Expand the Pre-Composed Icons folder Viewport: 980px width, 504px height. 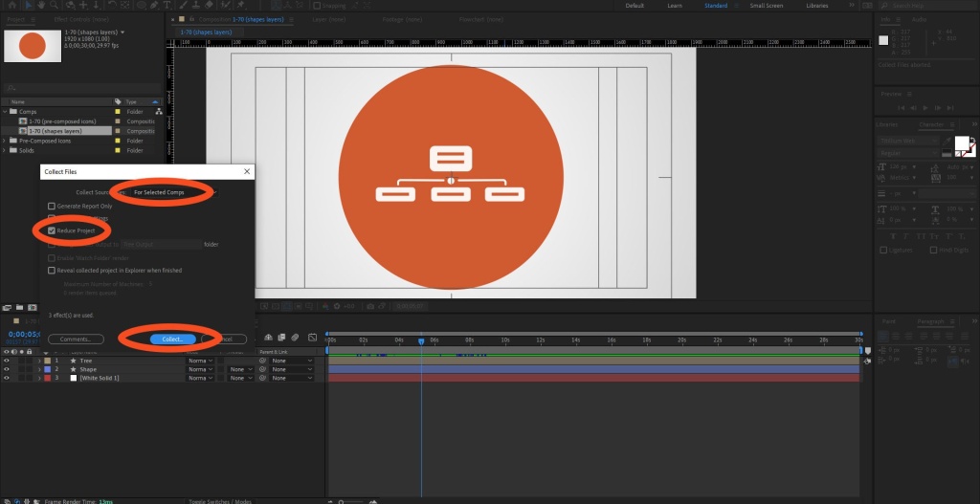point(5,141)
